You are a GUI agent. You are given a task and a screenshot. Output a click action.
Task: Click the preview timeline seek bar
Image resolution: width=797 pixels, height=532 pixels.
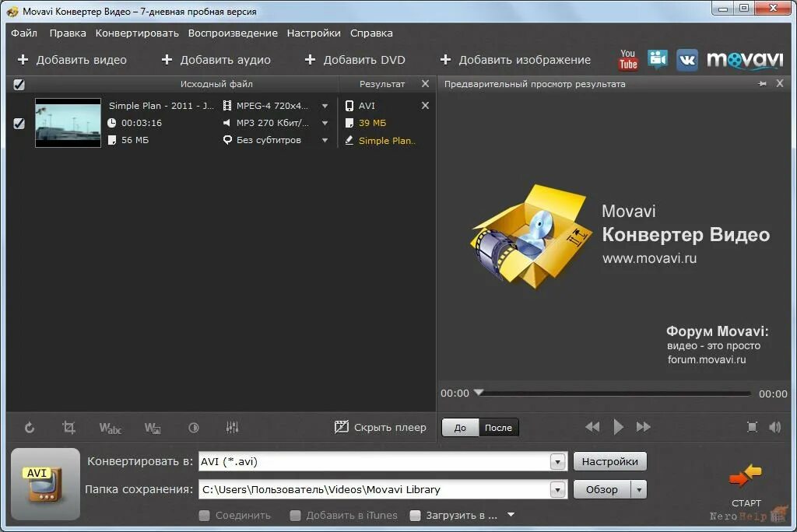615,394
